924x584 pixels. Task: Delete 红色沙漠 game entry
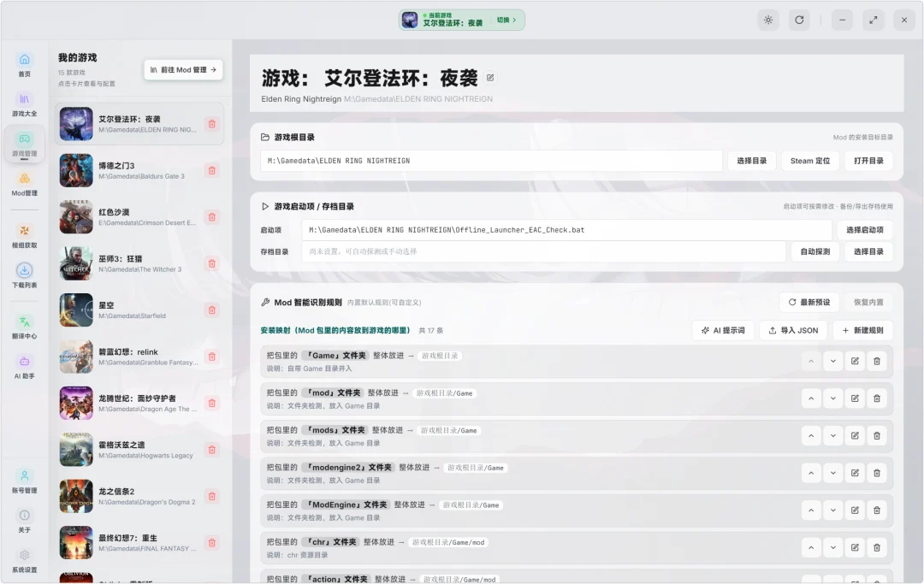coord(212,216)
